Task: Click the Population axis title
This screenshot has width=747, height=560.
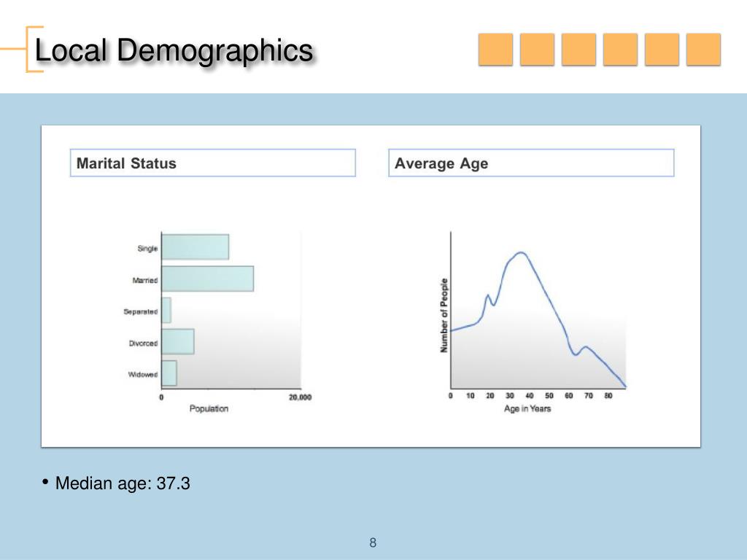Action: point(209,408)
